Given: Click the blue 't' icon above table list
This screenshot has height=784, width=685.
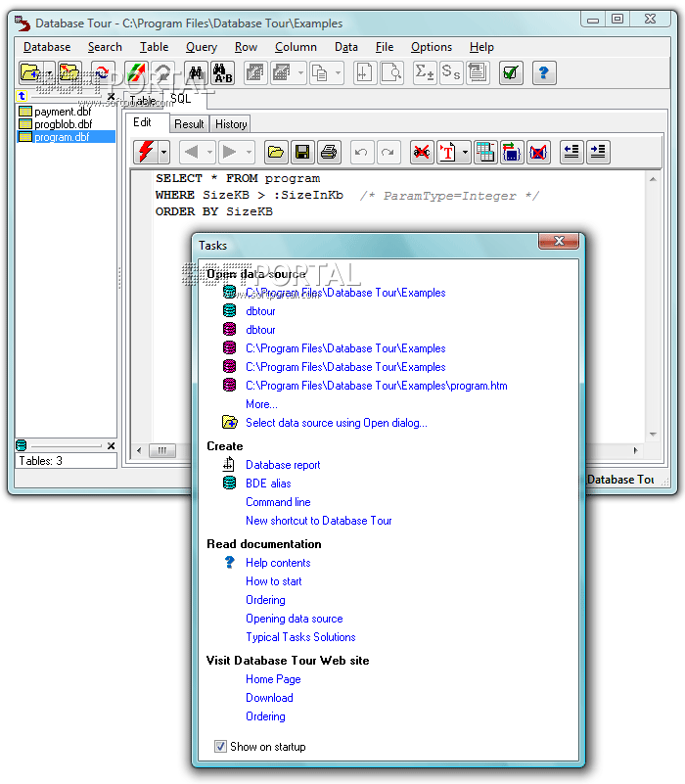Looking at the screenshot, I should pyautogui.click(x=22, y=96).
